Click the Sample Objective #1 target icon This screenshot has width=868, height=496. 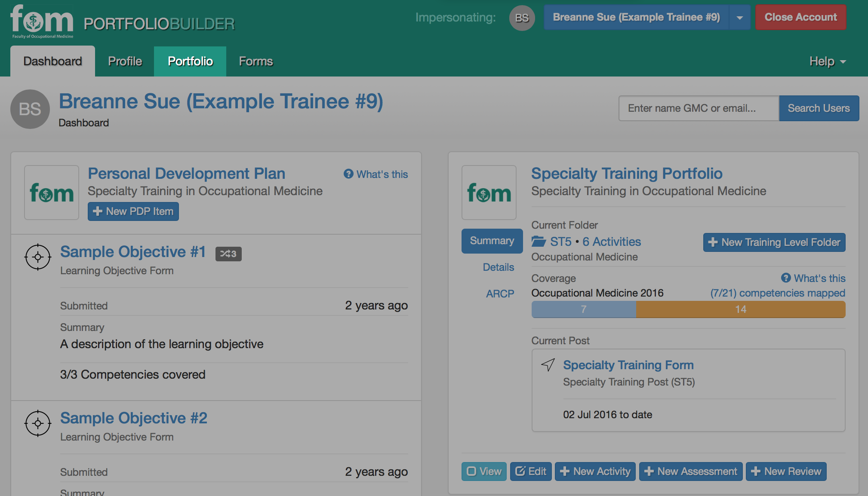38,257
